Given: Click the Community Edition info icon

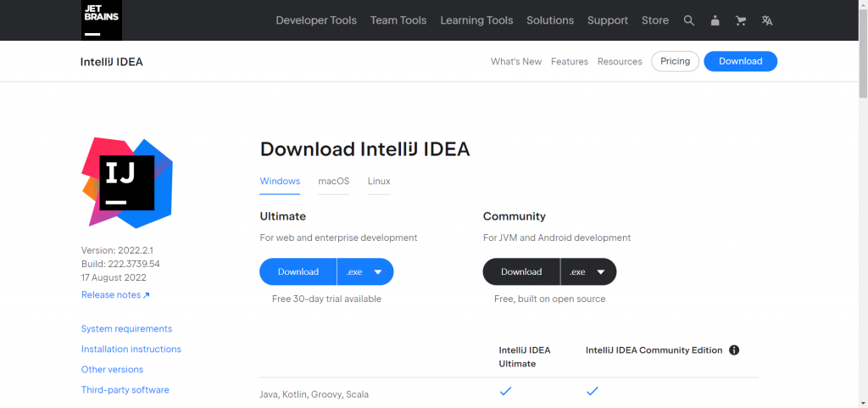Looking at the screenshot, I should click(734, 349).
